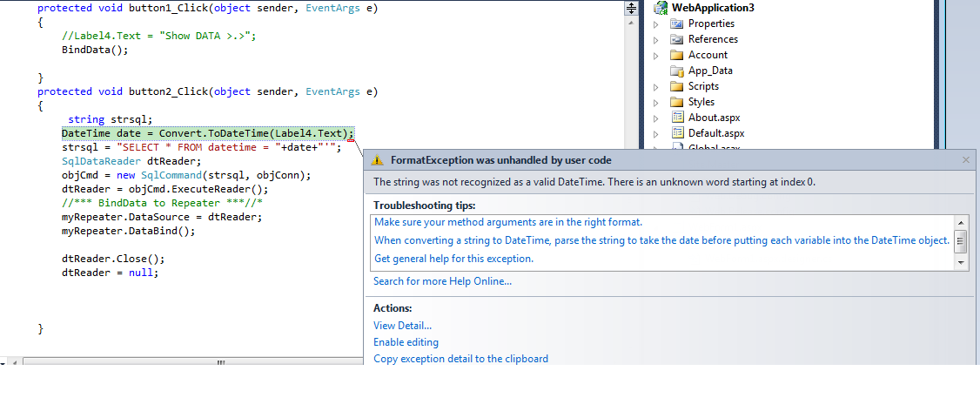Click troubleshooting tips scroll down arrow
The width and height of the screenshot is (980, 418).
[961, 264]
